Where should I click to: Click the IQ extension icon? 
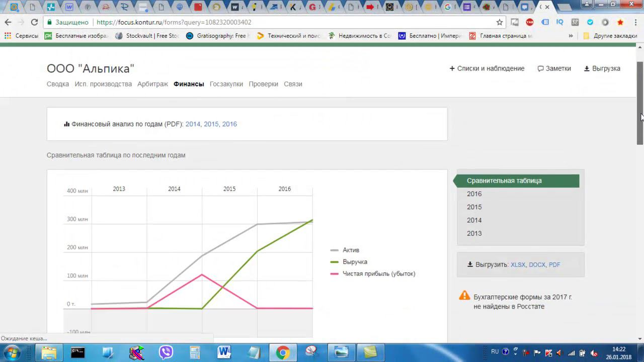(560, 22)
